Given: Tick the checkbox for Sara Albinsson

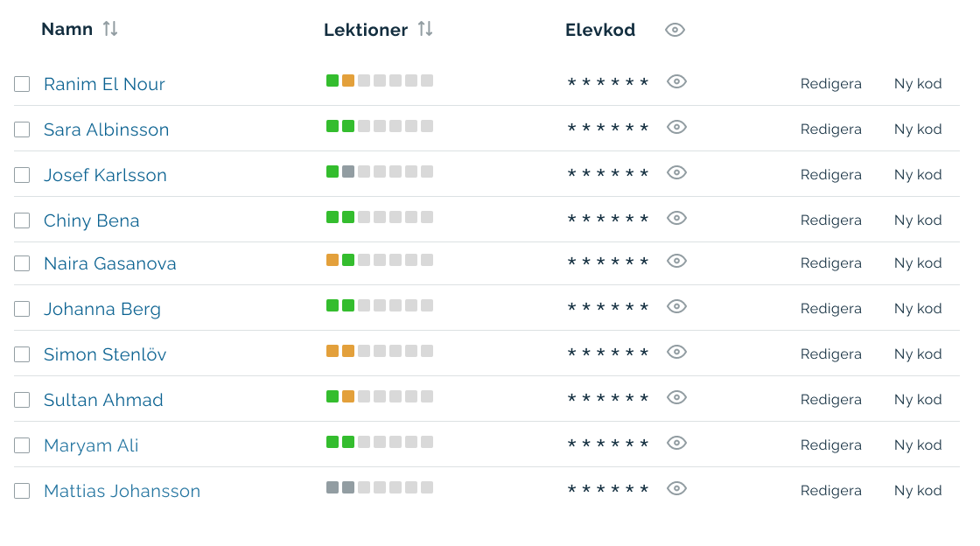Looking at the screenshot, I should (x=22, y=129).
